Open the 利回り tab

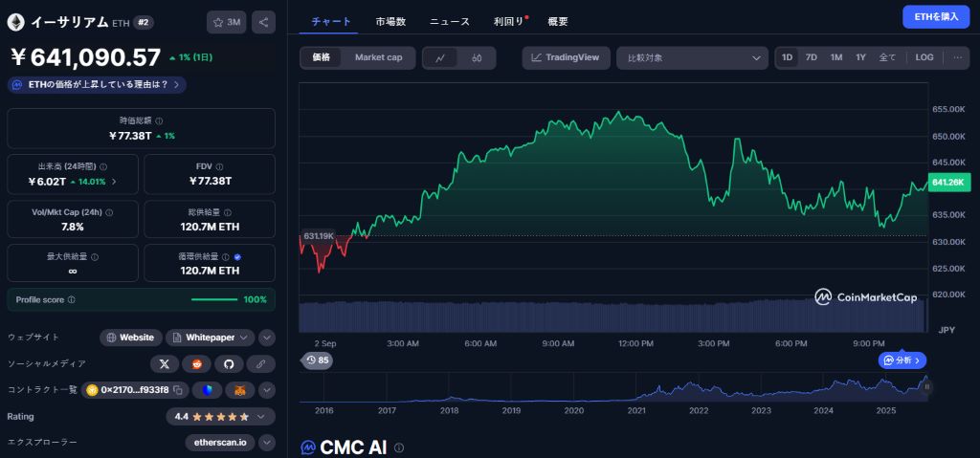tap(508, 21)
